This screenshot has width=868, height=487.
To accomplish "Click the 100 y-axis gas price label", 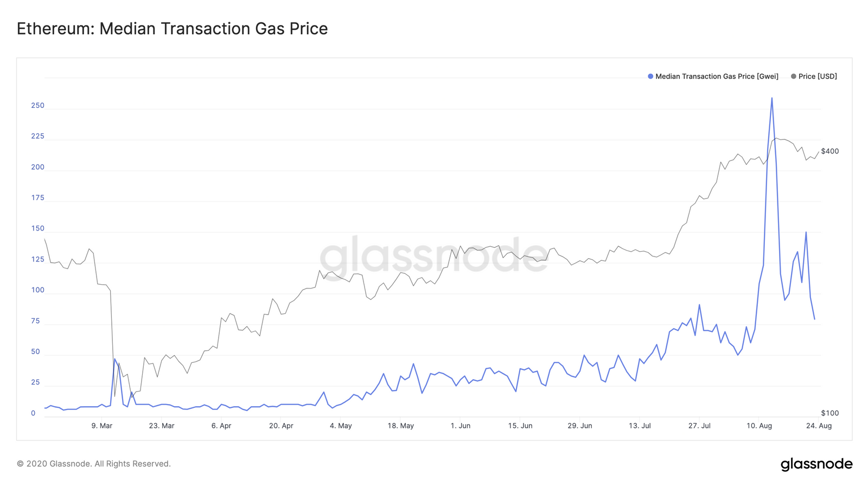I will coord(37,290).
